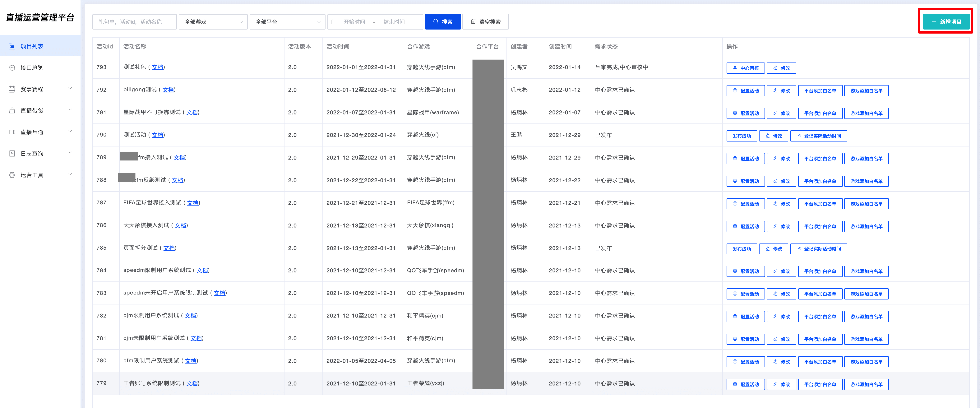Open 文档 link for cjm限制用户系统测试
This screenshot has width=980, height=408.
190,316
